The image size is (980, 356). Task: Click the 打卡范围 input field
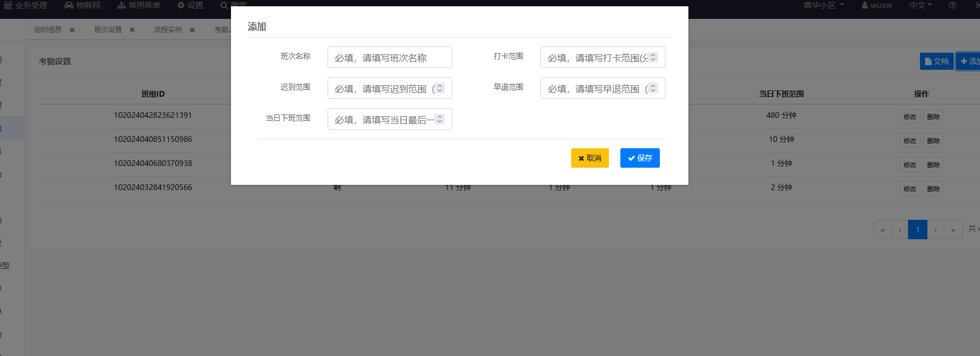click(603, 57)
